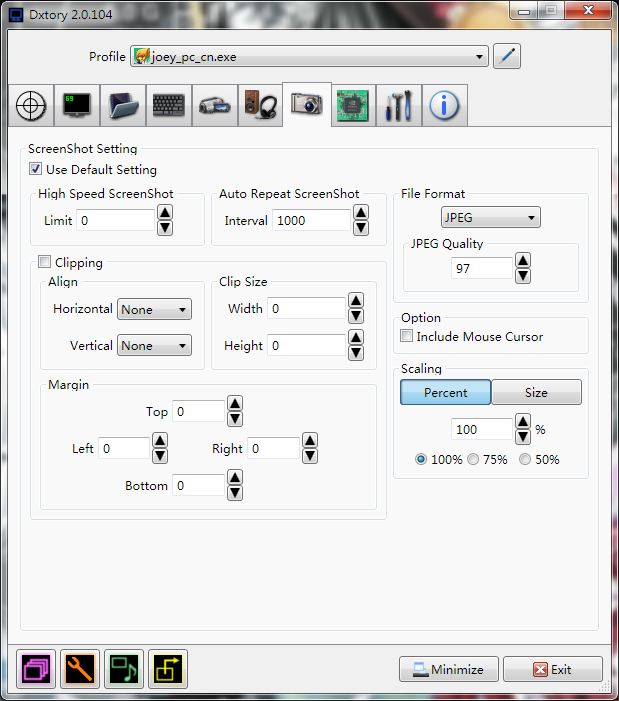Open the Horizontal align dropdown
The width and height of the screenshot is (619, 701).
point(154,310)
